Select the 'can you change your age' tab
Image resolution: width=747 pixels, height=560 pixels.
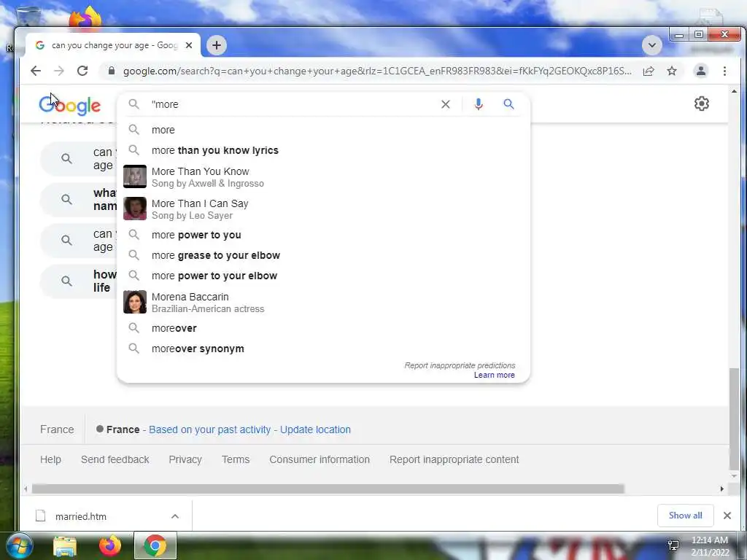click(113, 45)
